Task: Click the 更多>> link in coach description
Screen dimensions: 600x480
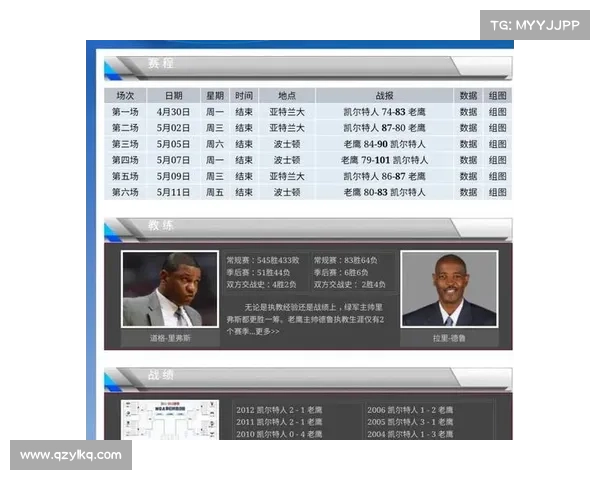Action: [x=266, y=331]
